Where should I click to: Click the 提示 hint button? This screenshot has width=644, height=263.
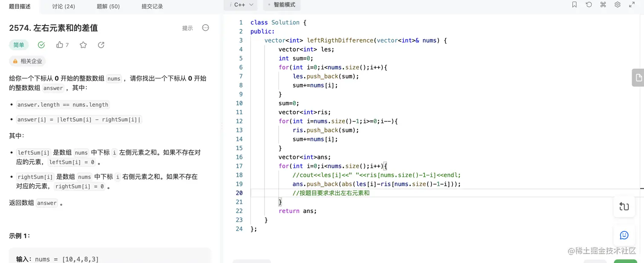tap(187, 28)
